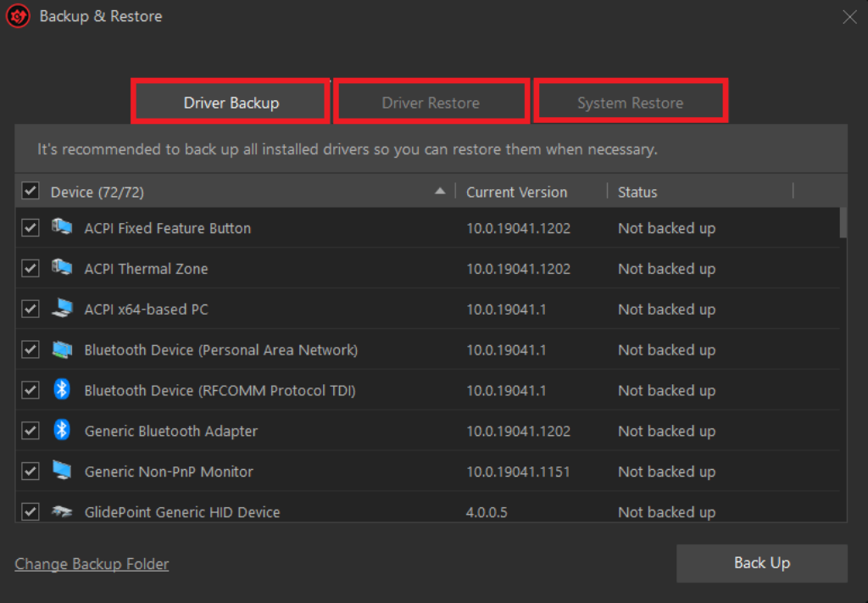The image size is (868, 603).
Task: Select the Generic Bluetooth Adapter name
Action: [x=171, y=431]
